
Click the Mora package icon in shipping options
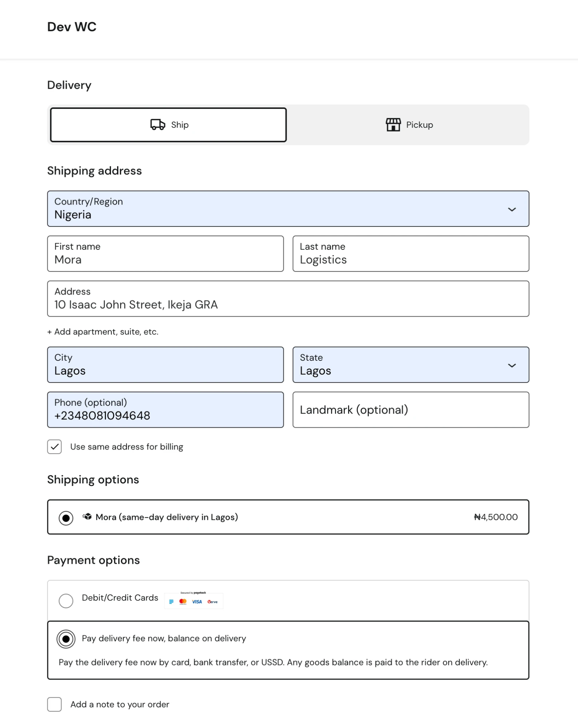point(87,517)
